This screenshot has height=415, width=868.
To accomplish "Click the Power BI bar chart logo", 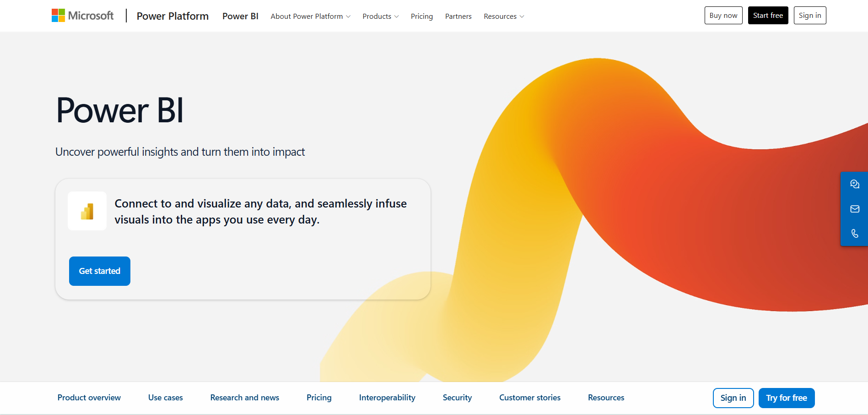I will (x=87, y=211).
